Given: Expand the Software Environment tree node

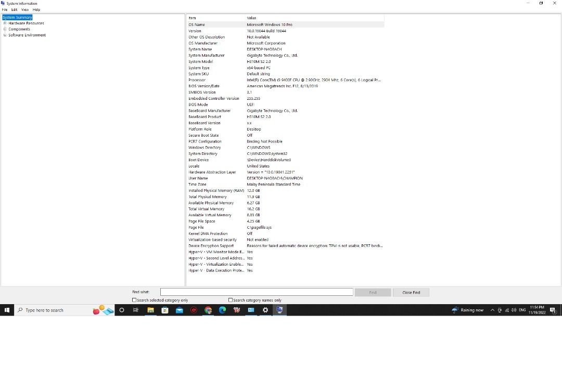Looking at the screenshot, I should [x=5, y=35].
